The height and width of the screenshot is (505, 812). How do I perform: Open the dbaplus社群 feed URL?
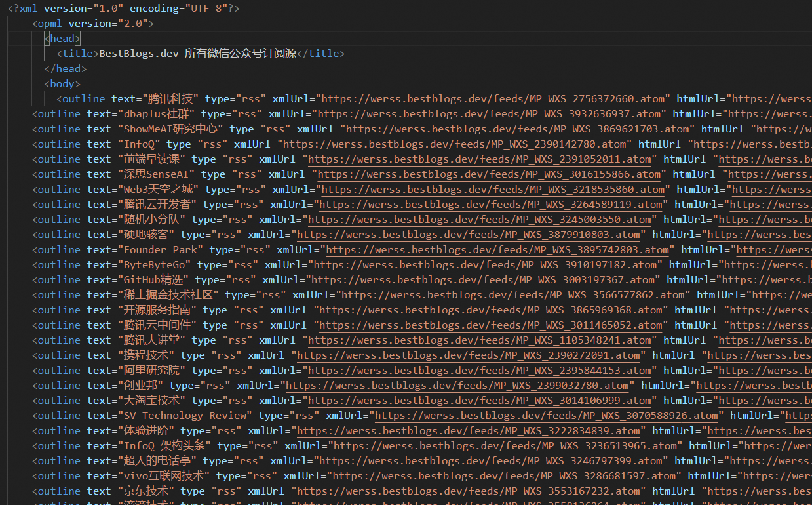click(488, 114)
